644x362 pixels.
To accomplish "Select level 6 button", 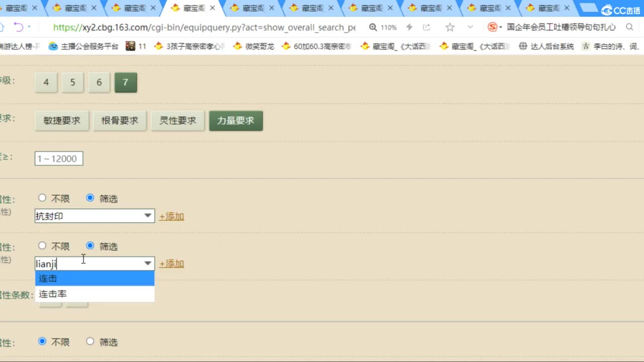I will point(99,82).
